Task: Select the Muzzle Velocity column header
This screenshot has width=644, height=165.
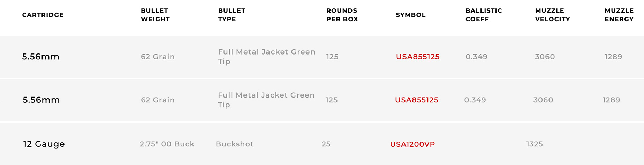Action: point(552,15)
